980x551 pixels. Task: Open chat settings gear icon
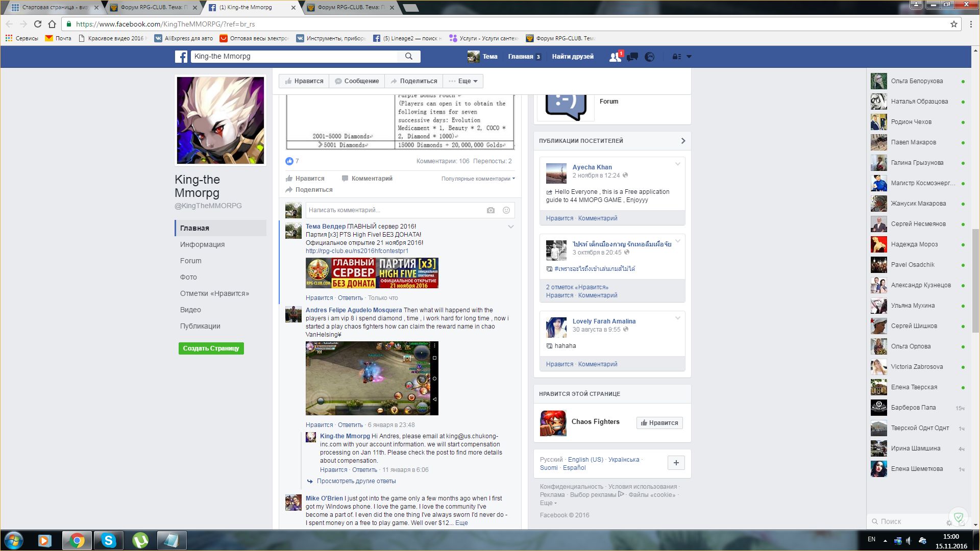click(949, 522)
